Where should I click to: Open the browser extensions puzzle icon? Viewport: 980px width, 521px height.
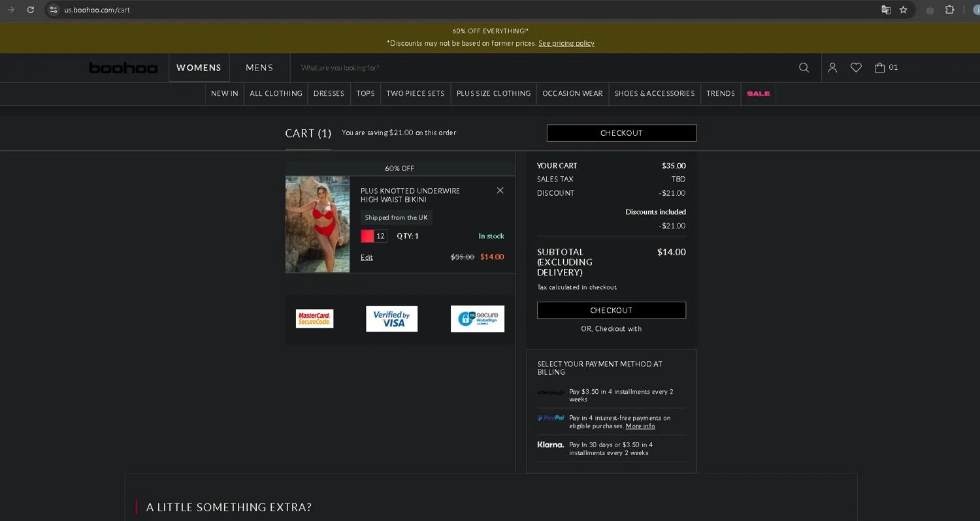coord(950,10)
